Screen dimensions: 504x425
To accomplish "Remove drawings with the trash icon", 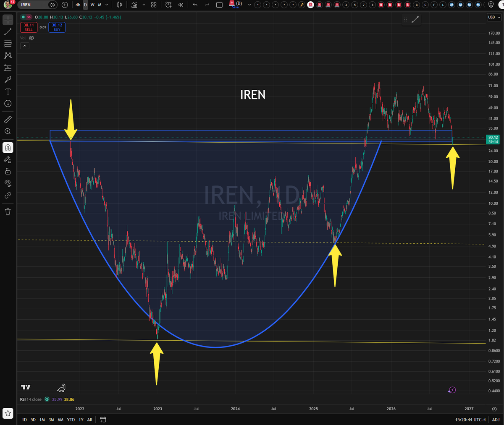I will [8, 211].
